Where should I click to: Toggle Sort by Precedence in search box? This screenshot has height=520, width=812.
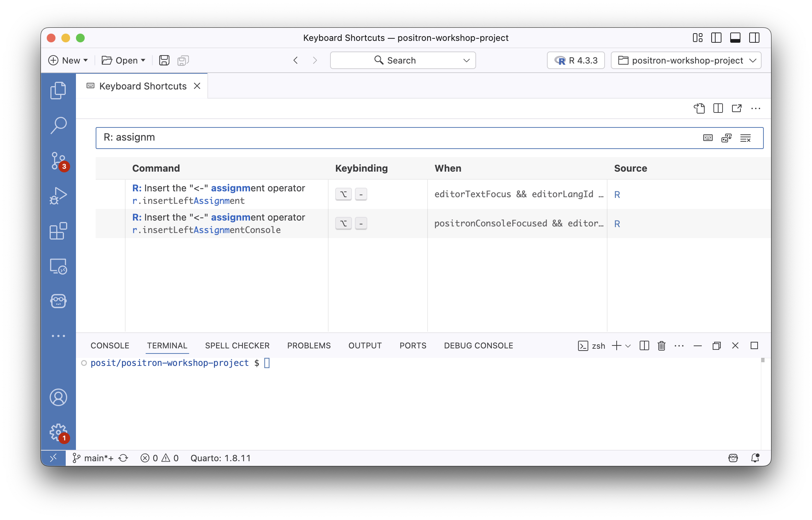click(x=727, y=138)
